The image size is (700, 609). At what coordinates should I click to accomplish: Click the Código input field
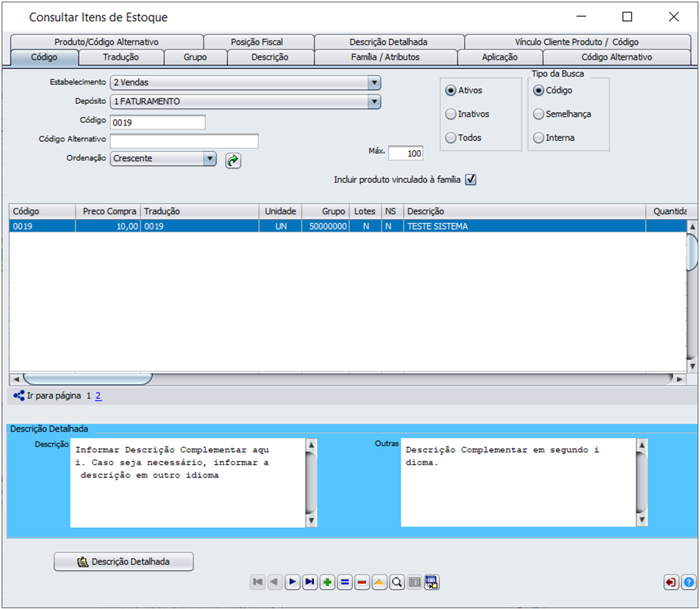click(x=157, y=122)
